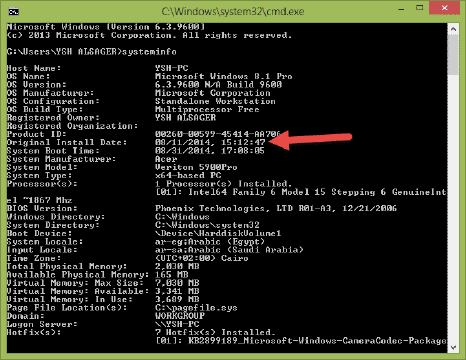Click the host name value YSH-PC
Image resolution: width=466 pixels, height=360 pixels.
coord(172,68)
